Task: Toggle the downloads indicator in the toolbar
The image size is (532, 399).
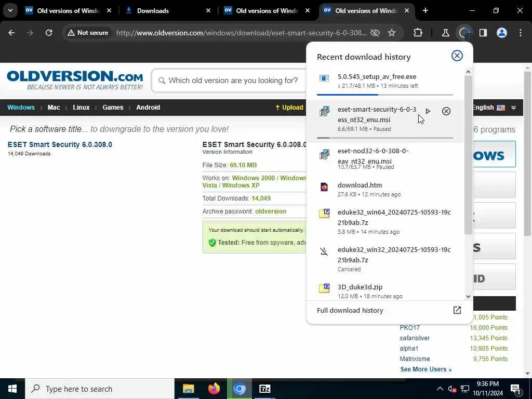Action: 464,33
